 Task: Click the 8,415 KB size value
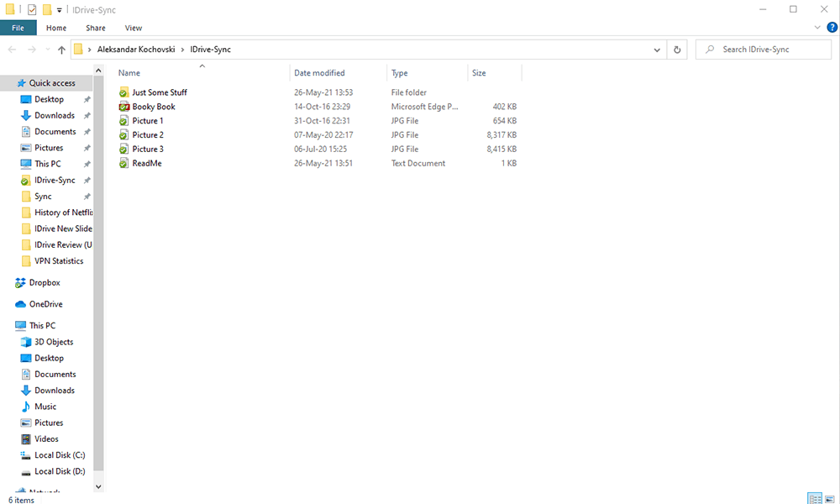tap(501, 150)
